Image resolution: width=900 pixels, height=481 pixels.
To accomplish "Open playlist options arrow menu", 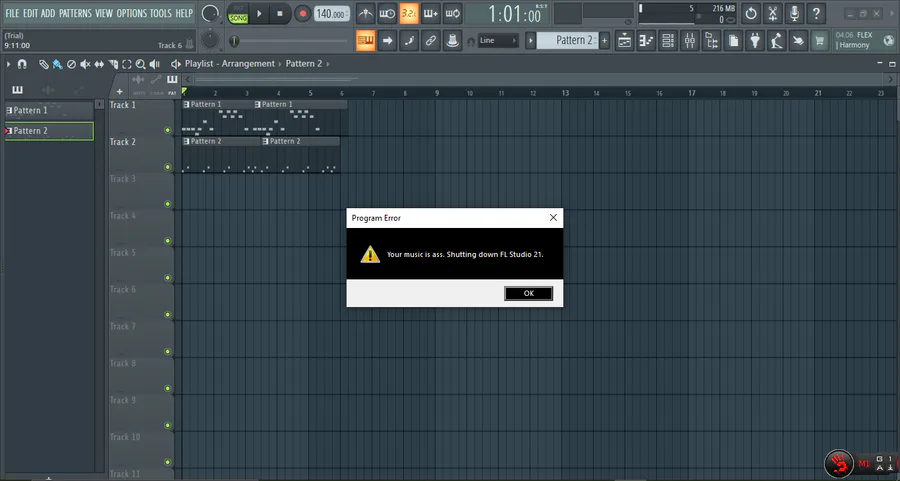I will click(8, 64).
